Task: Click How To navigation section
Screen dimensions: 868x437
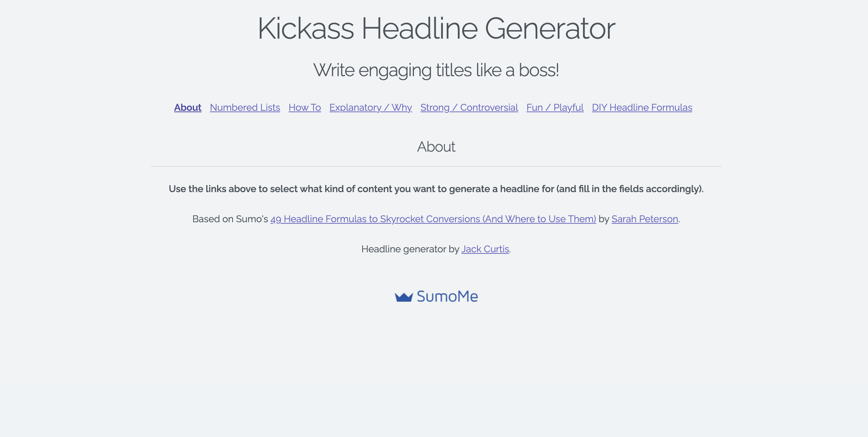Action: pos(304,107)
